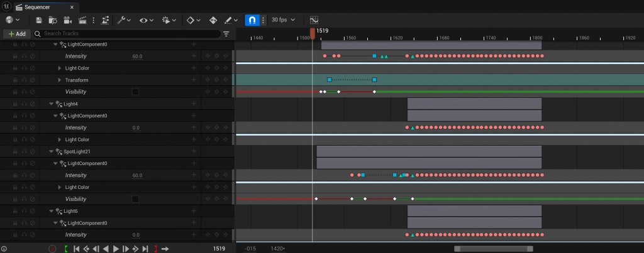The image size is (644, 253).
Task: Set playback start with green bracket
Action: tap(67, 249)
